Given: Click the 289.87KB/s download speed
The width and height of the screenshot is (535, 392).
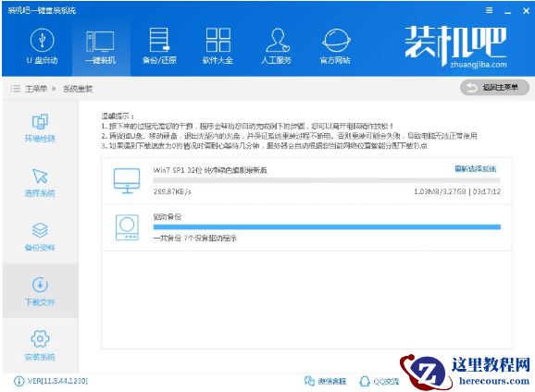Looking at the screenshot, I should point(172,191).
